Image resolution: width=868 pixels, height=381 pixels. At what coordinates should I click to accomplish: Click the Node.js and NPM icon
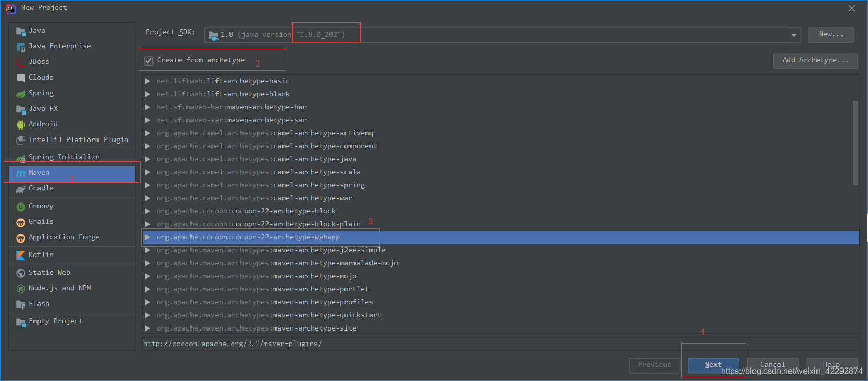point(21,288)
